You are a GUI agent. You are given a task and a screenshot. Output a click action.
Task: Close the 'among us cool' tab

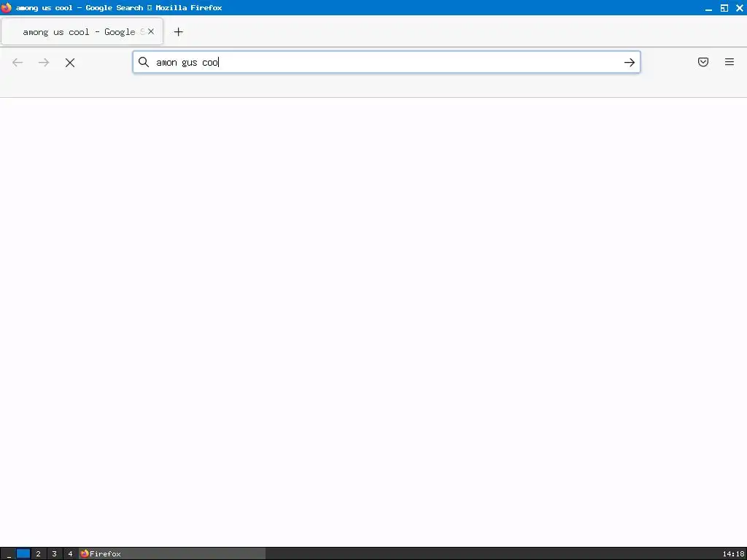pos(151,31)
